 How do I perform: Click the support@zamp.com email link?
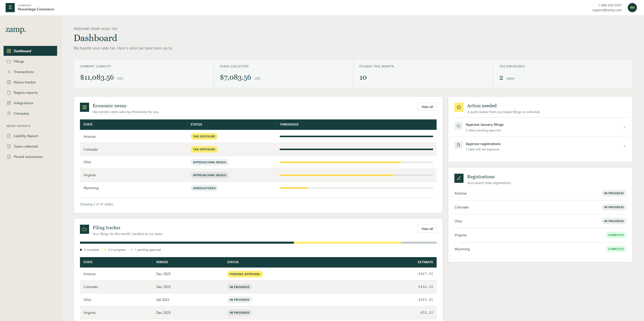point(607,10)
